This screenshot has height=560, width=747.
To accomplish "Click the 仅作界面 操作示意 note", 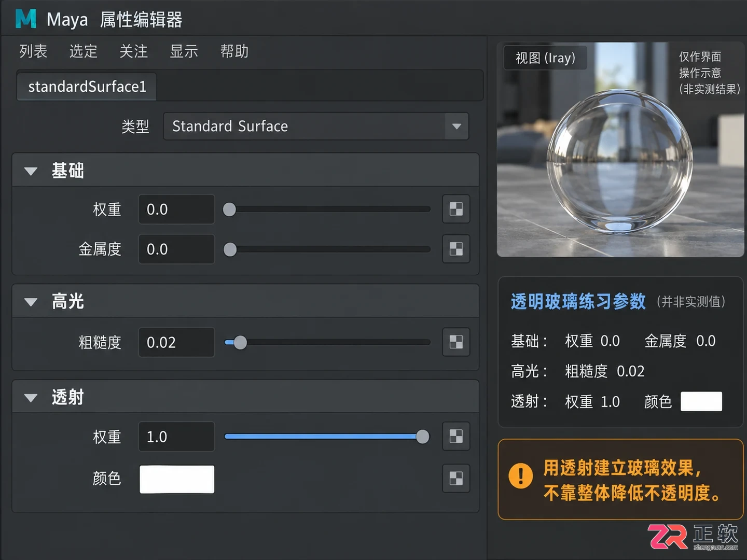I will (x=709, y=73).
